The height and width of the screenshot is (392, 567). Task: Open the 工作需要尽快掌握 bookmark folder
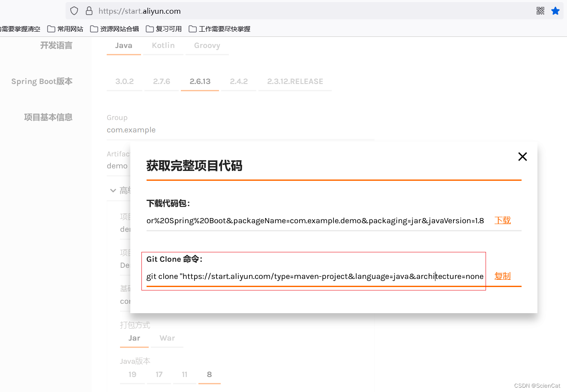click(x=219, y=29)
